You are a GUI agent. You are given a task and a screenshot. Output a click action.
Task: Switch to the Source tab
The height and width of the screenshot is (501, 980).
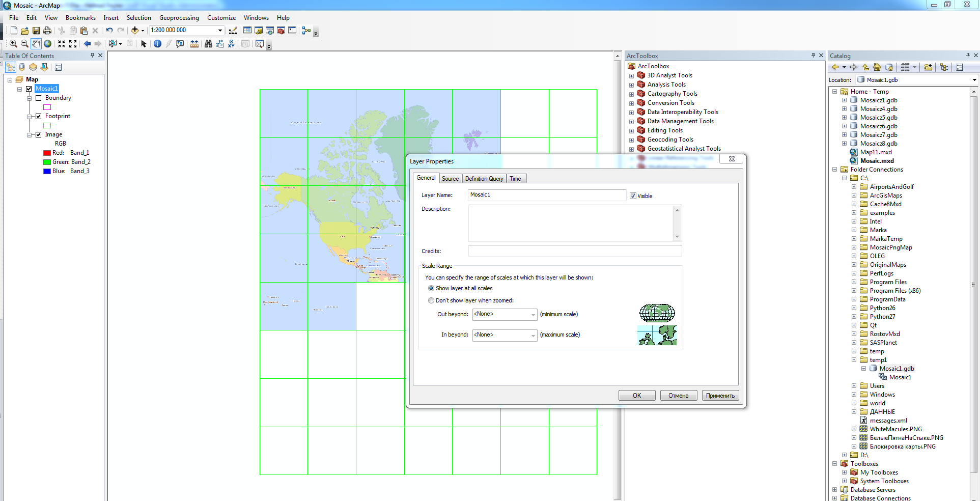tap(450, 179)
